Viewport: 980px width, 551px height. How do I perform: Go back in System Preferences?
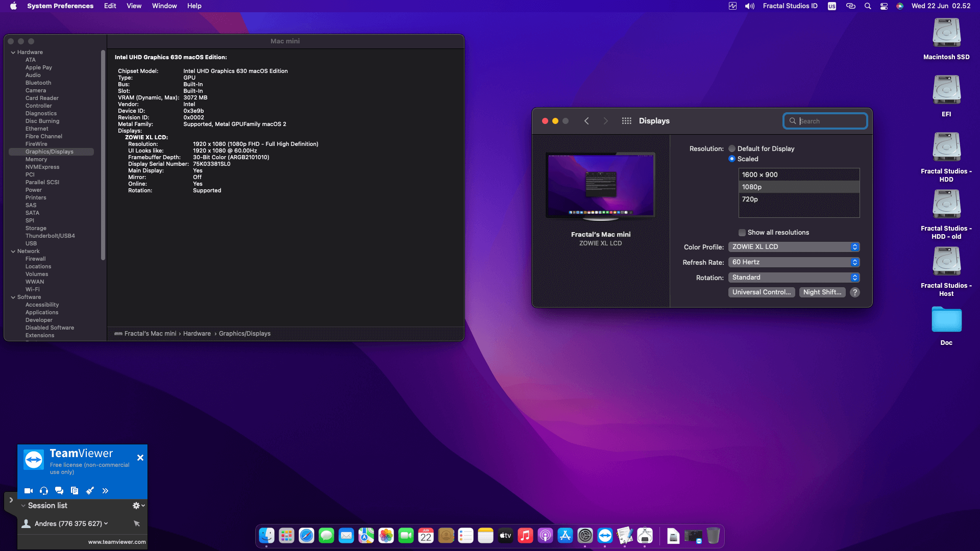pos(586,121)
